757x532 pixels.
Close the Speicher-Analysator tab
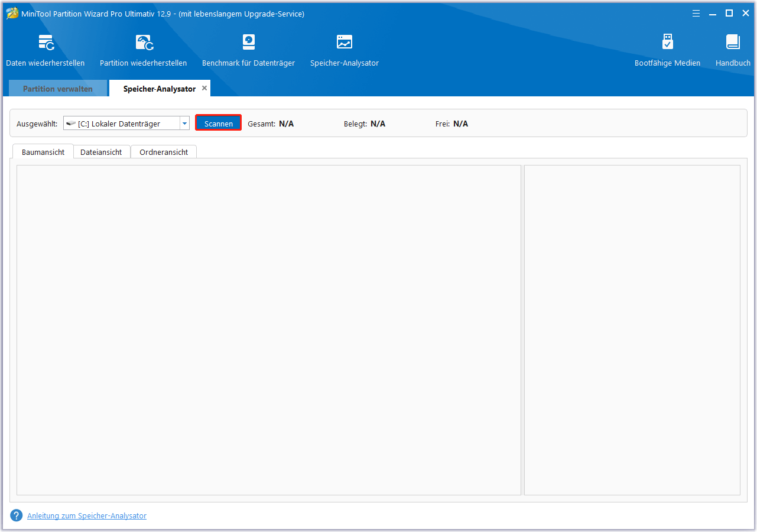pyautogui.click(x=204, y=88)
